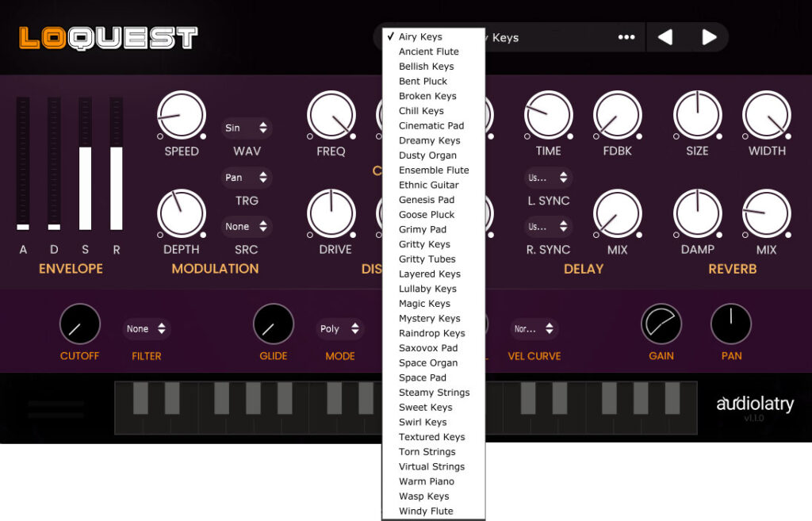Select the Windy Flute preset
The height and width of the screenshot is (521, 812).
point(434,511)
